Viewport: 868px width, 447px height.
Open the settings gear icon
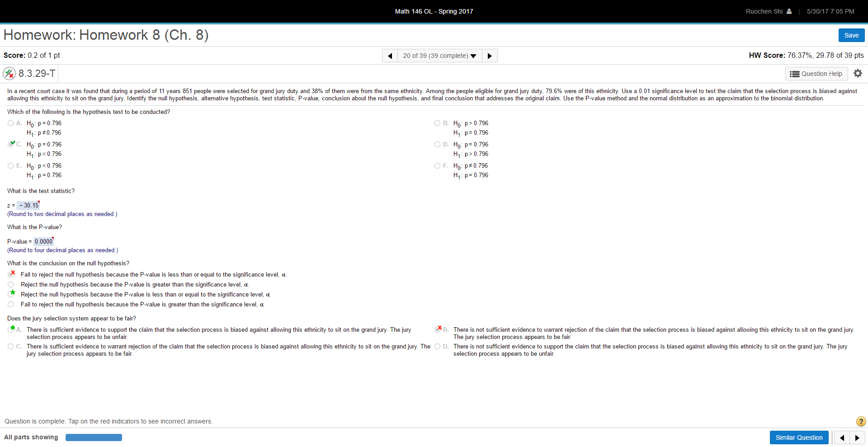858,73
